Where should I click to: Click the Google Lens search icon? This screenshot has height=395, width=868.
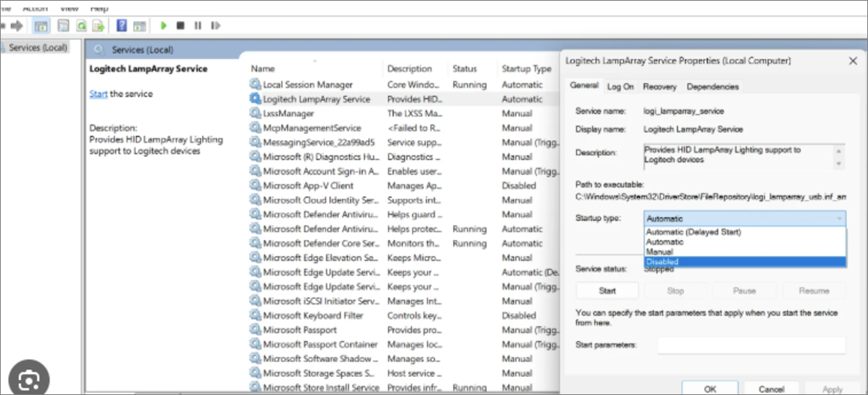(27, 381)
